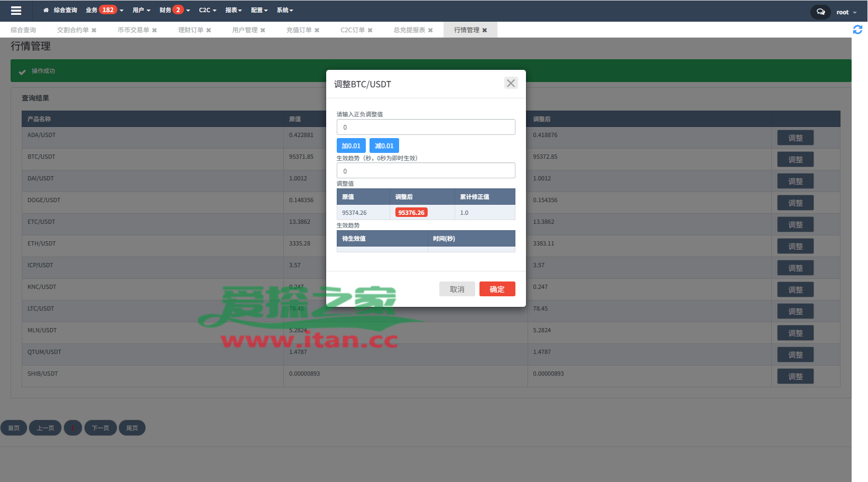The width and height of the screenshot is (868, 482).
Task: Click the 取消 cancel button
Action: pyautogui.click(x=457, y=289)
